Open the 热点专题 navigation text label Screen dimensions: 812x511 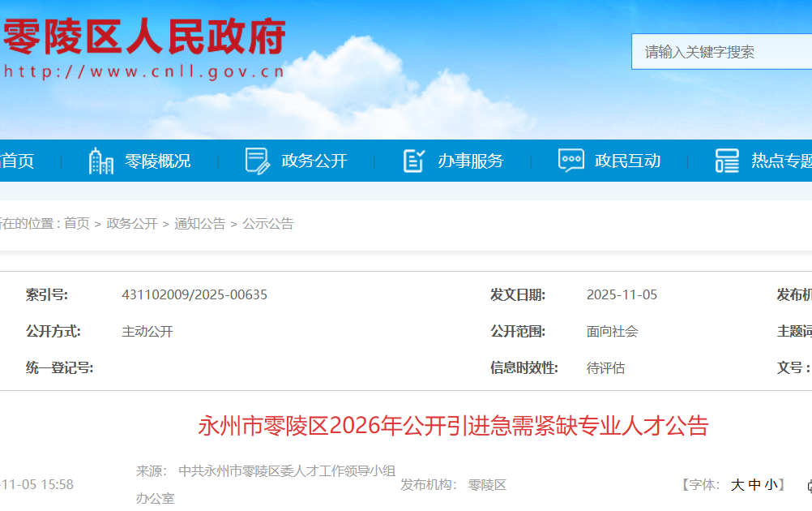click(x=781, y=161)
